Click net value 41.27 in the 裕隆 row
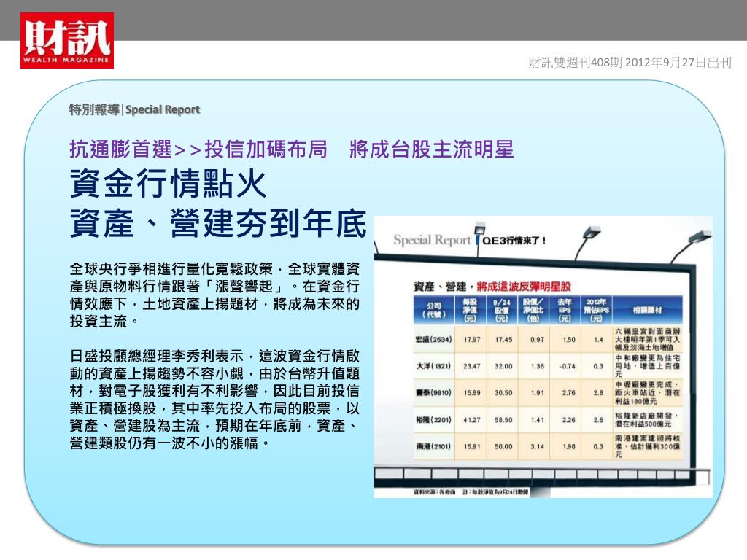747x560 pixels. coord(472,419)
